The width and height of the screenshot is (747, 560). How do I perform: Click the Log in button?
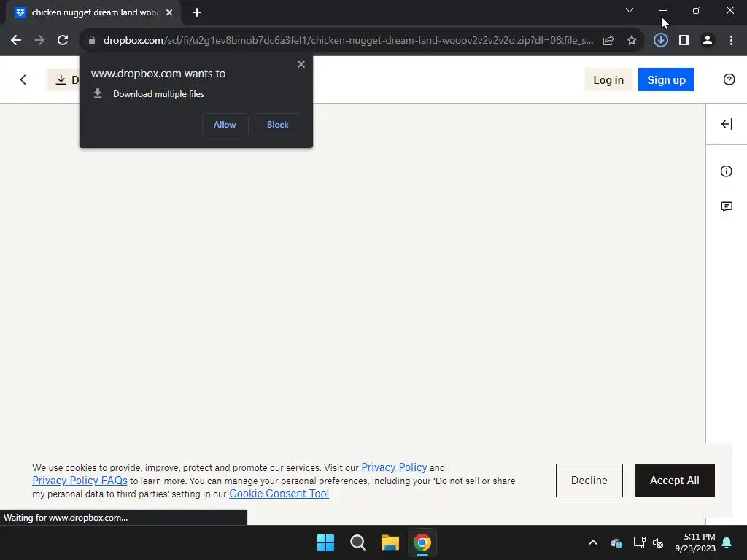tap(608, 80)
